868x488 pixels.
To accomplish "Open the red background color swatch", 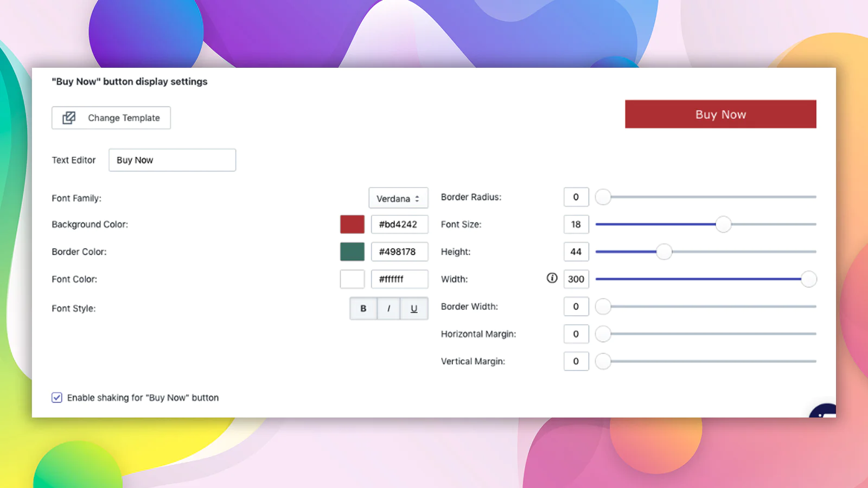I will pyautogui.click(x=352, y=224).
